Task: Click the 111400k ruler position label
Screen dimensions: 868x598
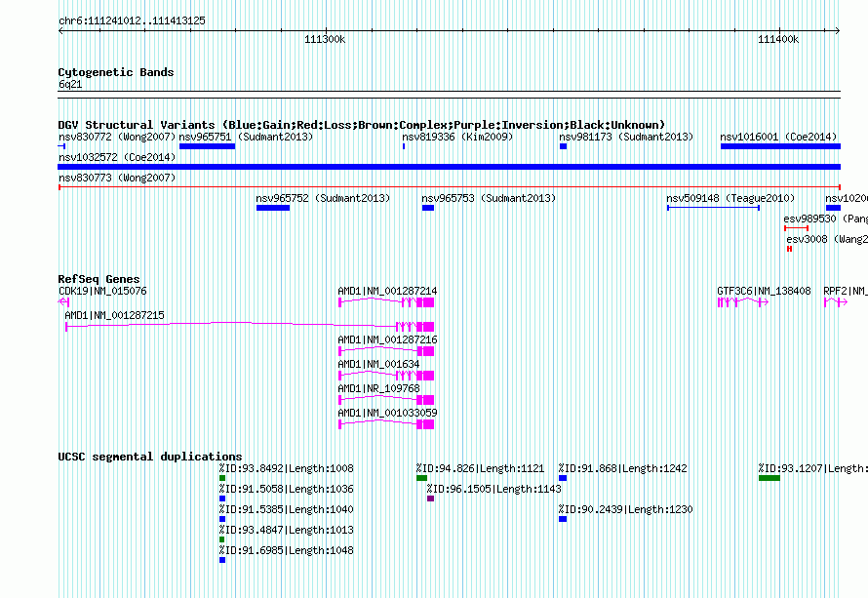Action: [778, 39]
